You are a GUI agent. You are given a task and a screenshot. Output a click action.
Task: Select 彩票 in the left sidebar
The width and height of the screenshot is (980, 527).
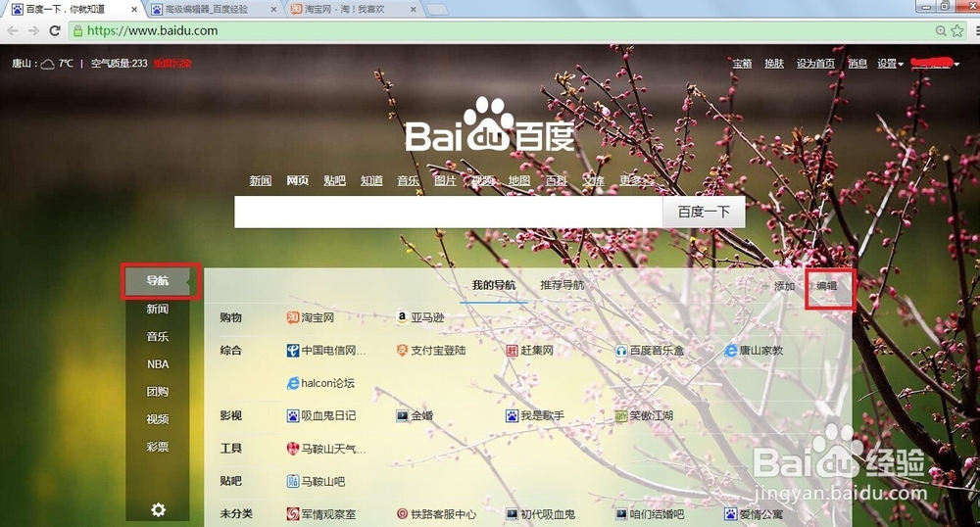[x=158, y=447]
